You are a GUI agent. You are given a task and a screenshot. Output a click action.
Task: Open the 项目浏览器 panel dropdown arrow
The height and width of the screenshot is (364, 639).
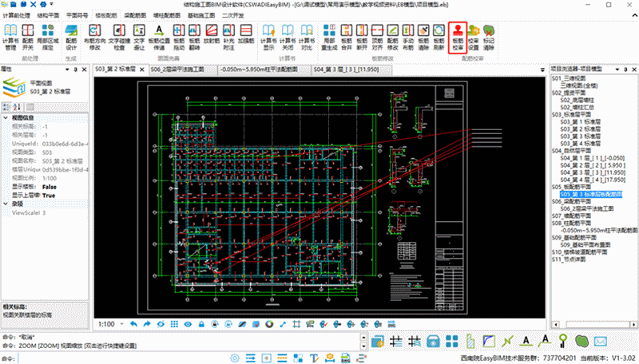tap(617, 69)
